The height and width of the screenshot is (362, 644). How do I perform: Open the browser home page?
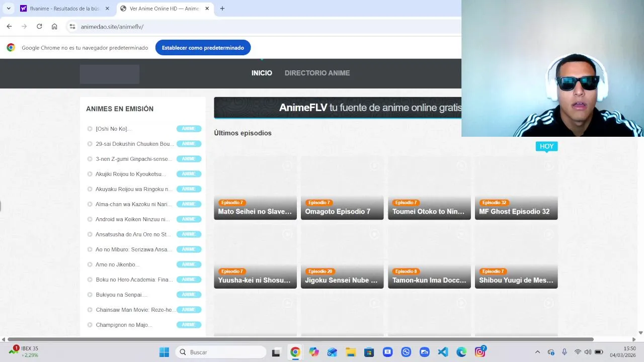[54, 27]
